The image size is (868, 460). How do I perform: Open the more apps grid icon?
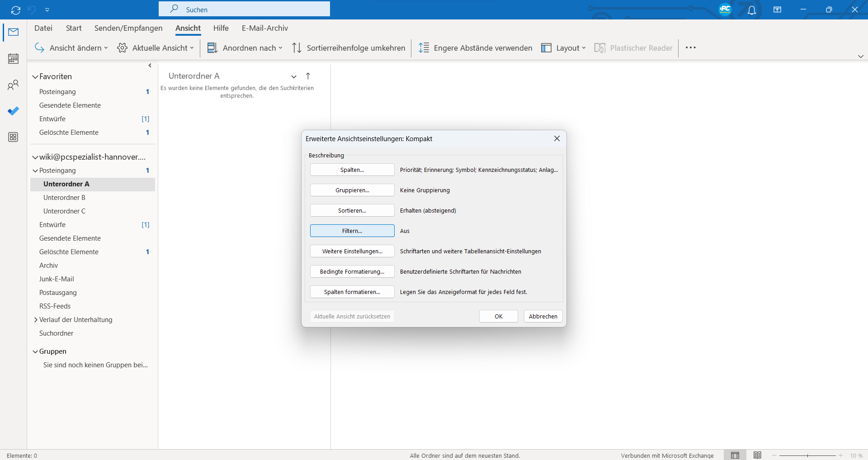13,137
